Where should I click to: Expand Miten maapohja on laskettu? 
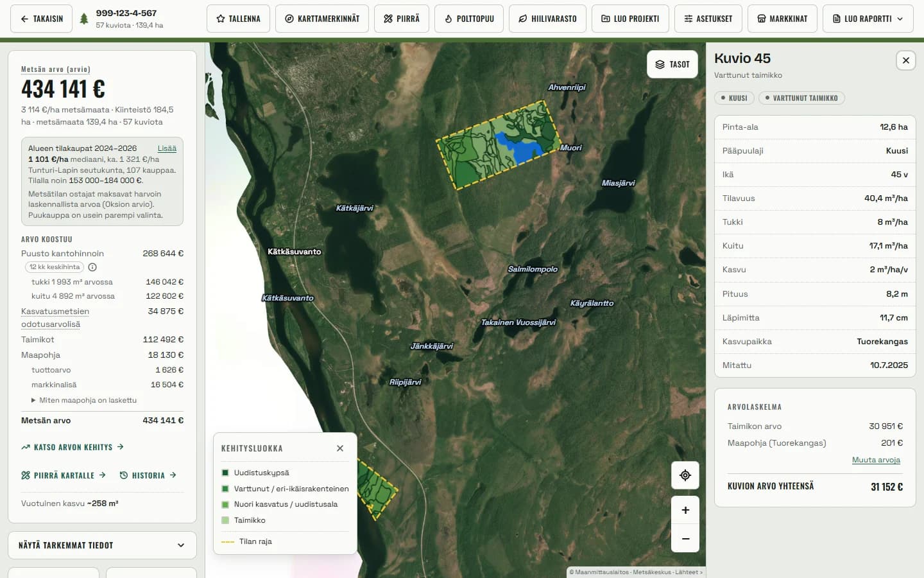84,400
